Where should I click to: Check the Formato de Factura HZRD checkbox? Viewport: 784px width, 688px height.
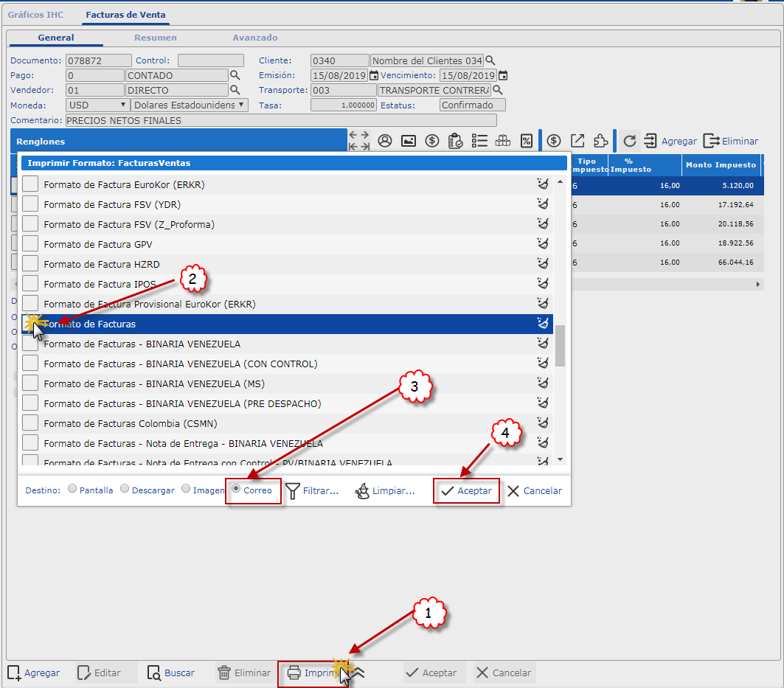click(30, 264)
